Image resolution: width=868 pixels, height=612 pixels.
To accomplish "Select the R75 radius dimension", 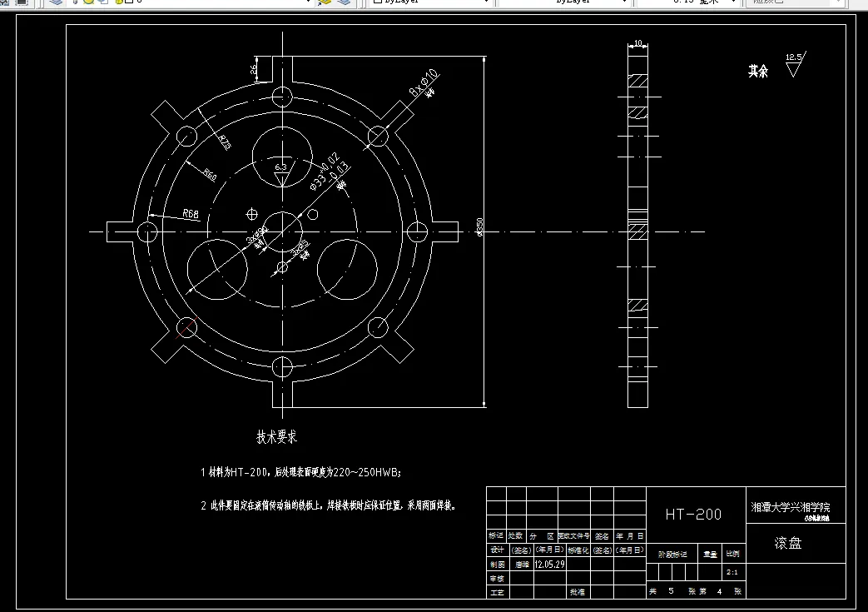I will pyautogui.click(x=224, y=142).
